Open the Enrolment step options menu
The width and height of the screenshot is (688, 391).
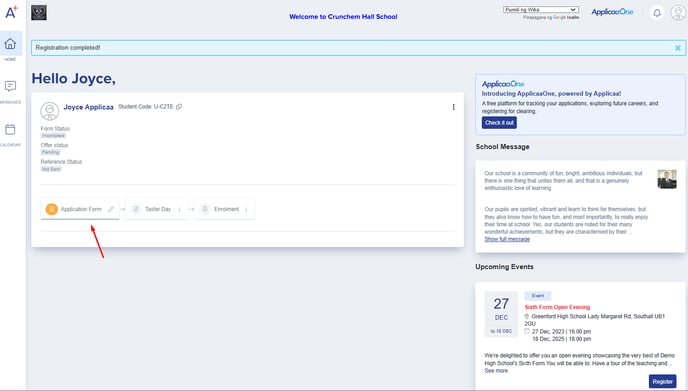tap(246, 209)
